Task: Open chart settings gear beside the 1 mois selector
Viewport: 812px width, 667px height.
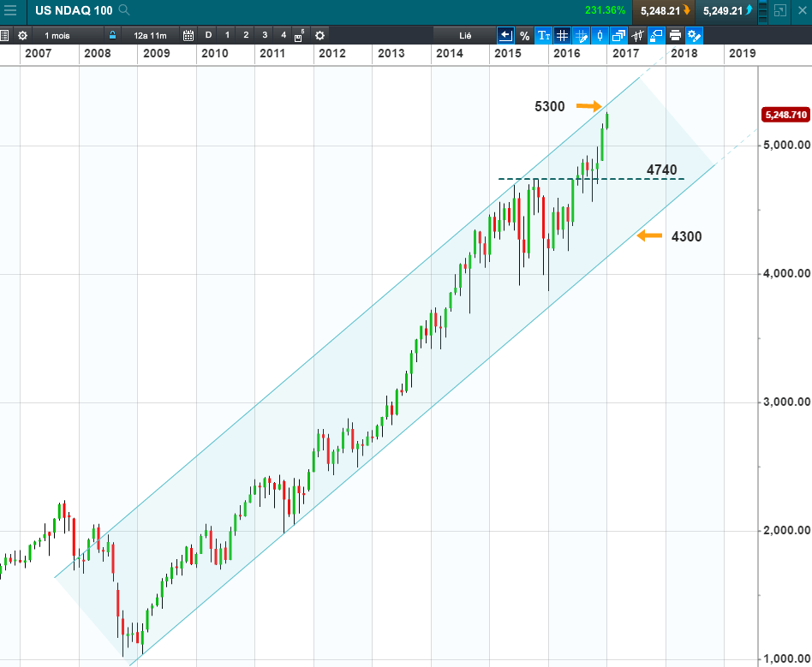Action: pyautogui.click(x=22, y=36)
